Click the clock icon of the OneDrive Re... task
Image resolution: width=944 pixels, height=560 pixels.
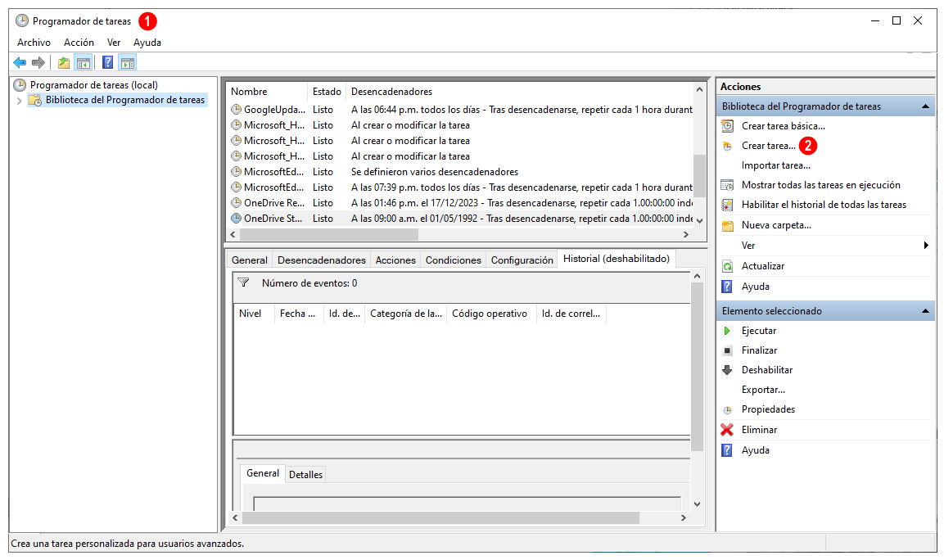[x=236, y=203]
